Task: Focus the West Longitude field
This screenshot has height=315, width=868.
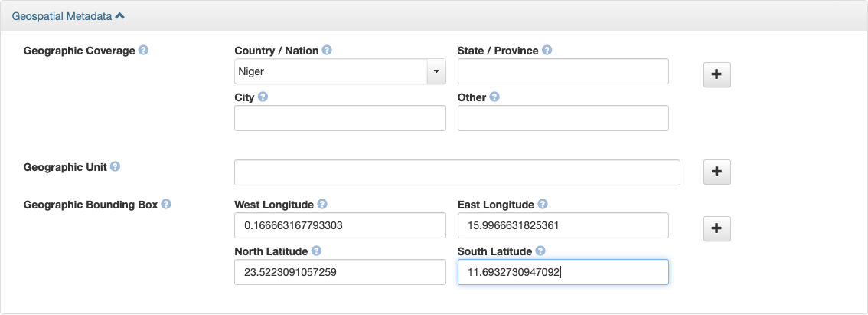Action: coord(340,226)
